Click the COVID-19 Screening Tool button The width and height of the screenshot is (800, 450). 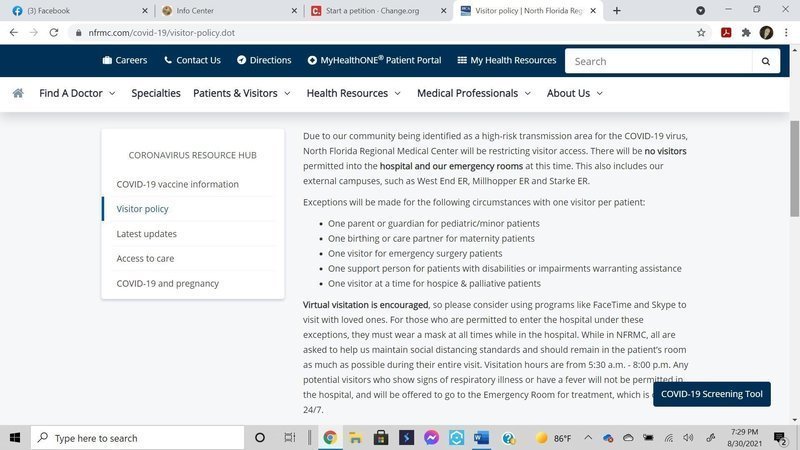tap(712, 394)
